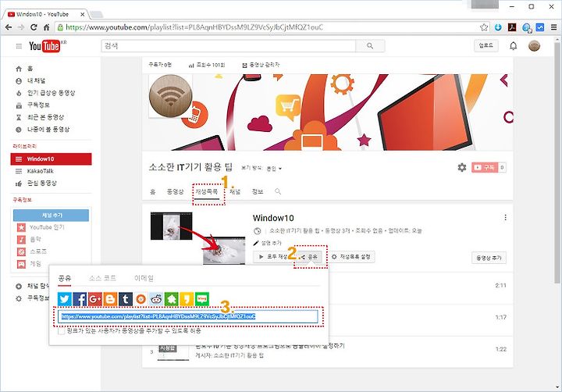Switch to the 소스 코드 tab
This screenshot has height=392, width=562.
[x=102, y=278]
